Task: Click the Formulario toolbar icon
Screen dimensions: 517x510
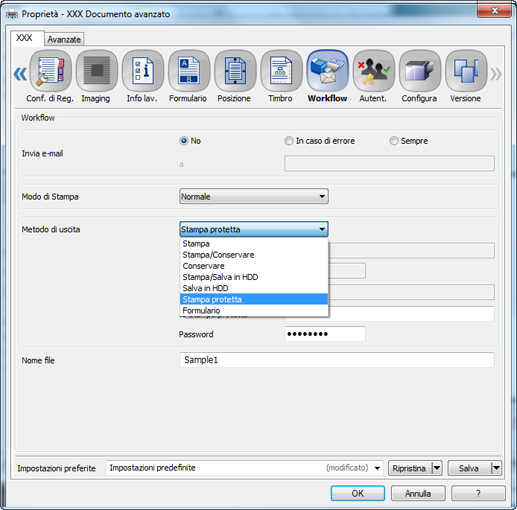Action: 189,71
